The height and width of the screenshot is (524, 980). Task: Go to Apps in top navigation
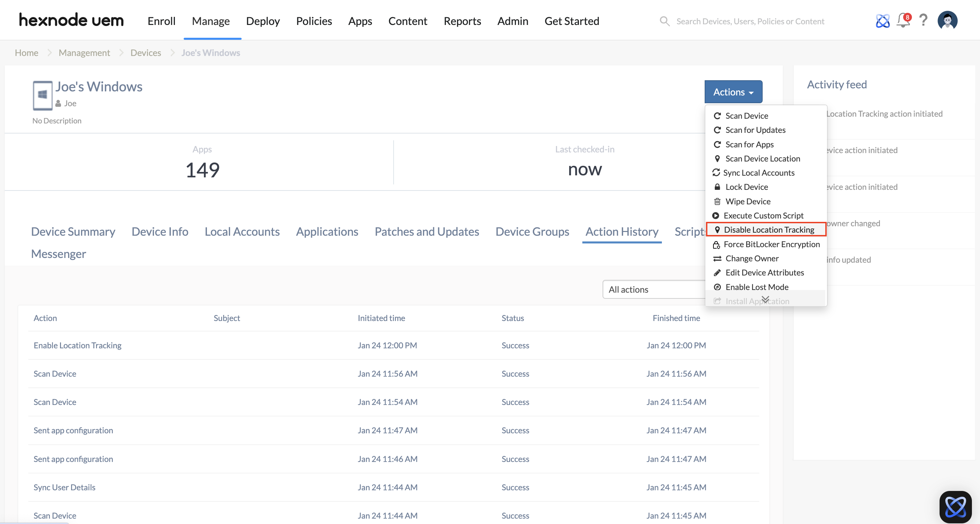360,21
